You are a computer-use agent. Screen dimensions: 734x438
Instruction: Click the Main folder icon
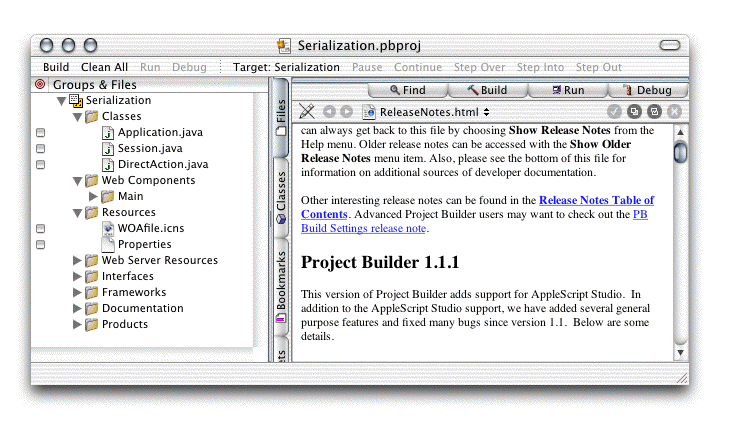point(108,196)
